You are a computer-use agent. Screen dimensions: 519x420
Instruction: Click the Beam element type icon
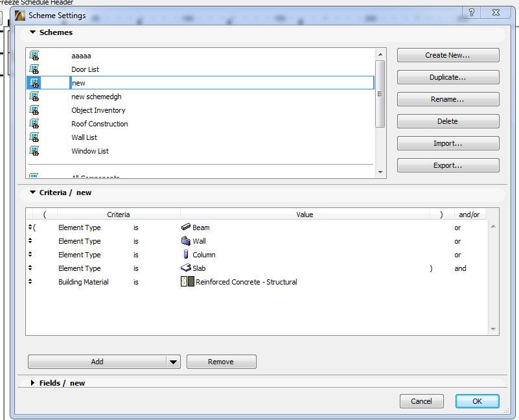point(186,227)
